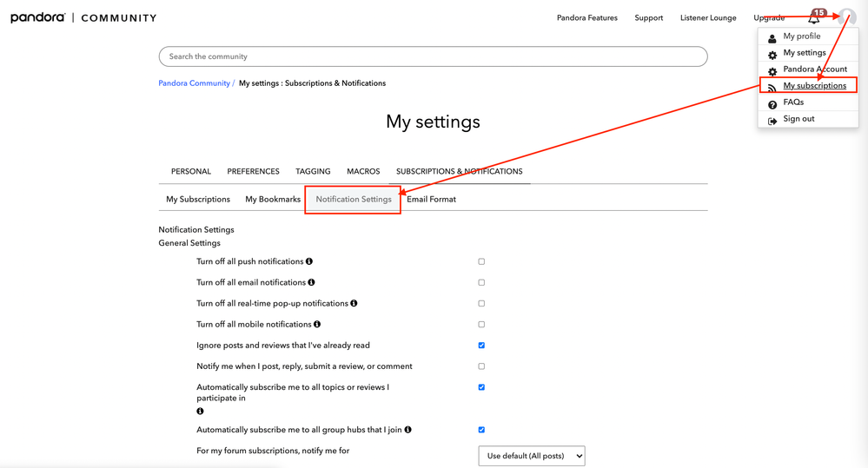Screen dimensions: 868x468
Task: Select My subscriptions from user menu
Action: [x=814, y=86]
